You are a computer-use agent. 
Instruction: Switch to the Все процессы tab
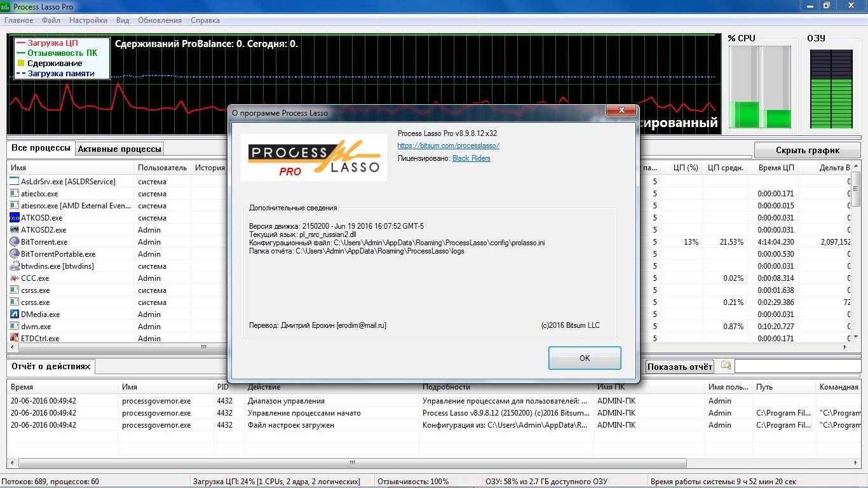pos(41,148)
